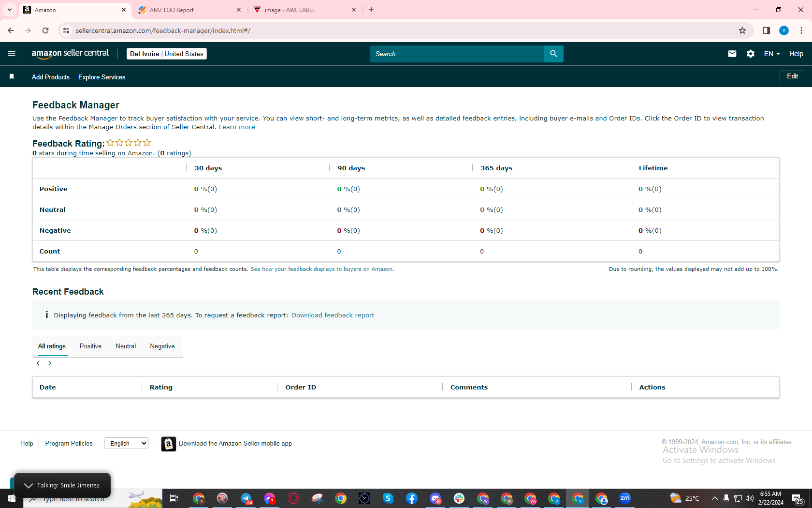Open Chrome three-dot menu
The width and height of the screenshot is (812, 508).
point(801,30)
